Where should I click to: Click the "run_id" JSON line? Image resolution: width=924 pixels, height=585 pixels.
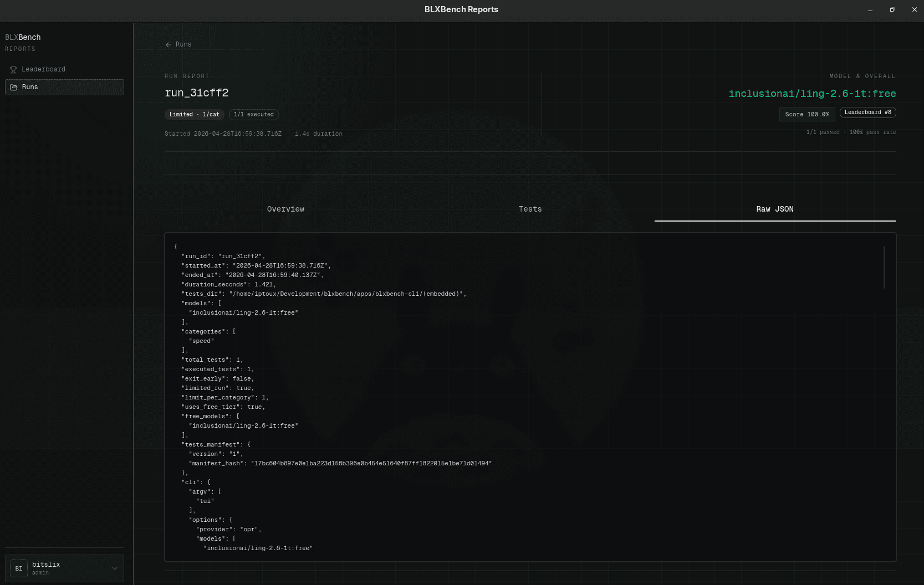pyautogui.click(x=223, y=256)
